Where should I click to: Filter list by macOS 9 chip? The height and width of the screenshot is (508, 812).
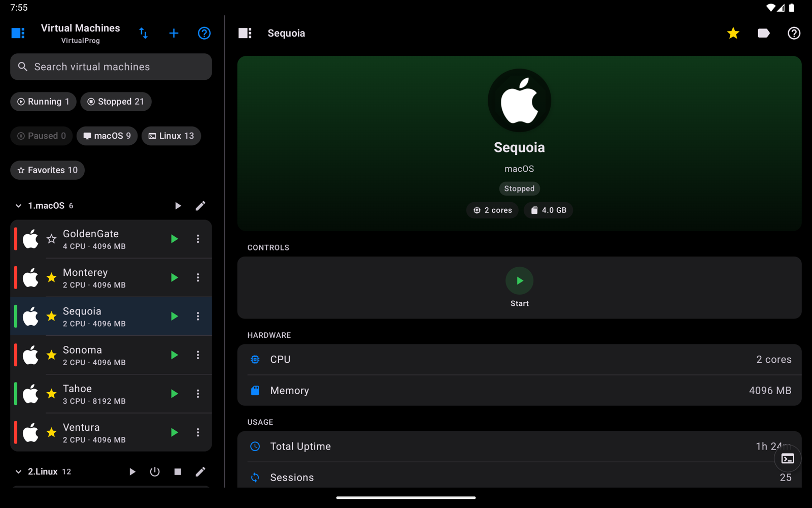coord(107,136)
